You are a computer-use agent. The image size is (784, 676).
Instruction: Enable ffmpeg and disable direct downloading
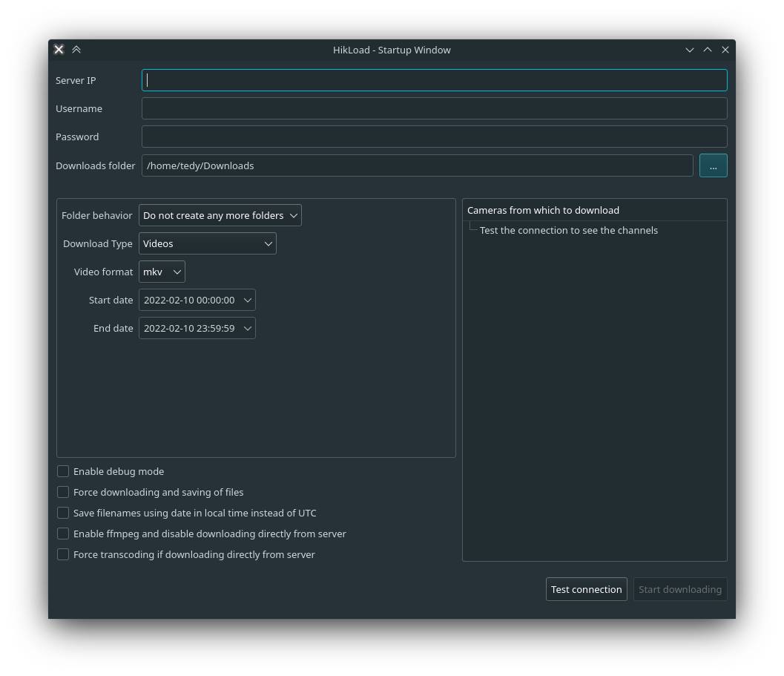coord(63,534)
